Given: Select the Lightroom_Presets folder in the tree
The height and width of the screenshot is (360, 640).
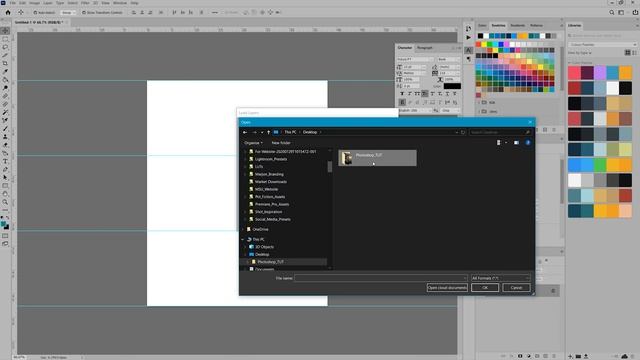Looking at the screenshot, I should click(x=271, y=159).
